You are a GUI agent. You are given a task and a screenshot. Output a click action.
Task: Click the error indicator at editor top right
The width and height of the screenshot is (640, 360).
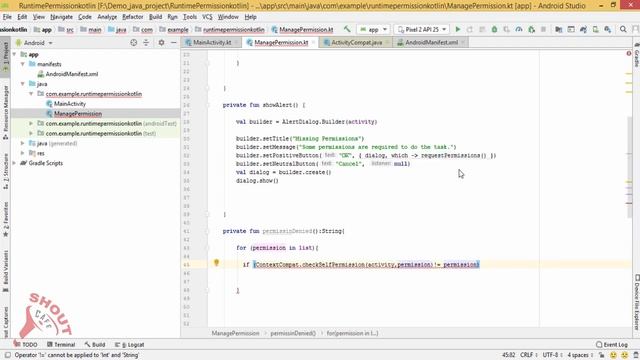tap(629, 53)
